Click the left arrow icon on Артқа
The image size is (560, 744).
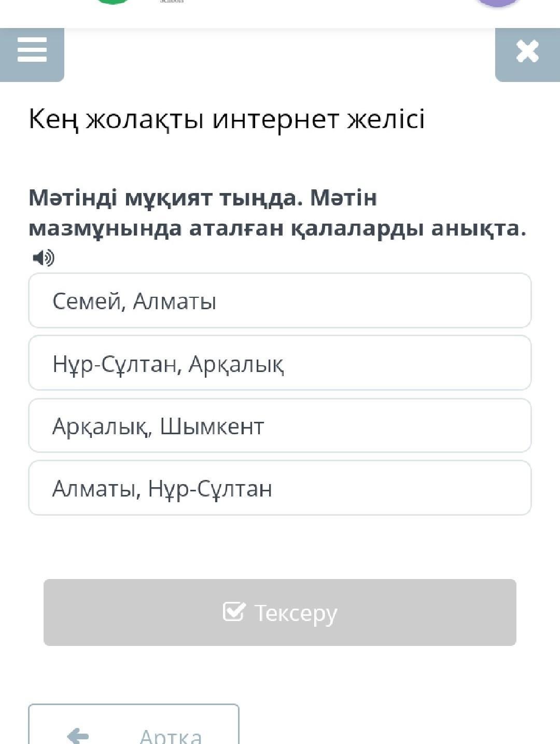[78, 736]
